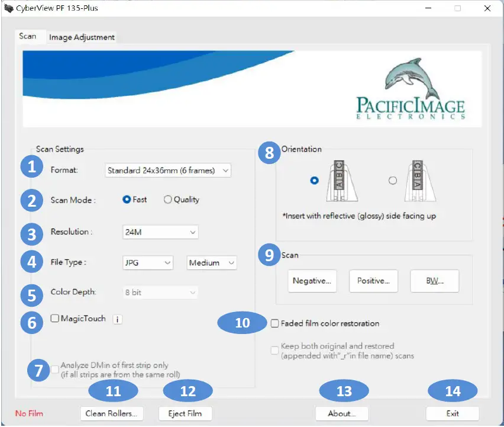Select the ABC upright film orientation diagram
The width and height of the screenshot is (504, 427).
point(342,181)
